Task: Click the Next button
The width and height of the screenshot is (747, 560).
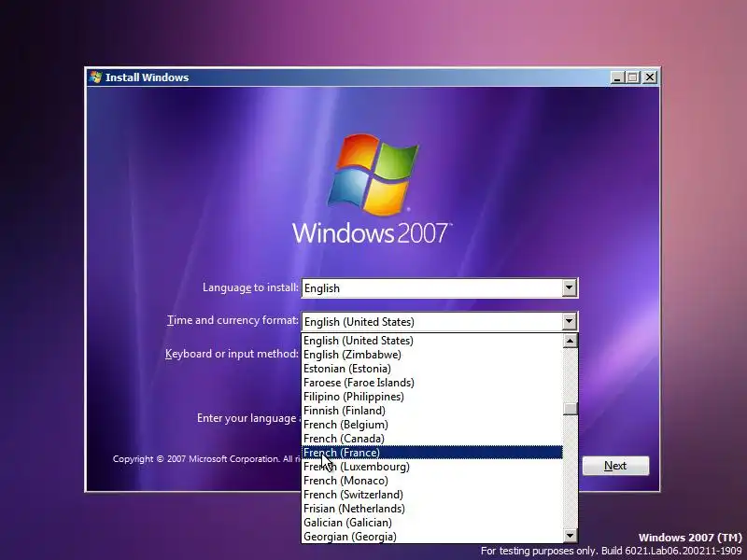Action: tap(615, 466)
